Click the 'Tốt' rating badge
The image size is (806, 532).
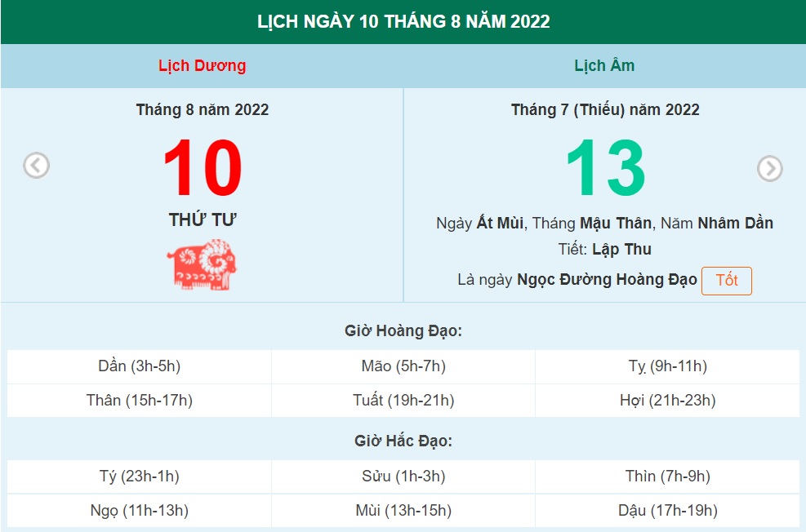pyautogui.click(x=727, y=280)
